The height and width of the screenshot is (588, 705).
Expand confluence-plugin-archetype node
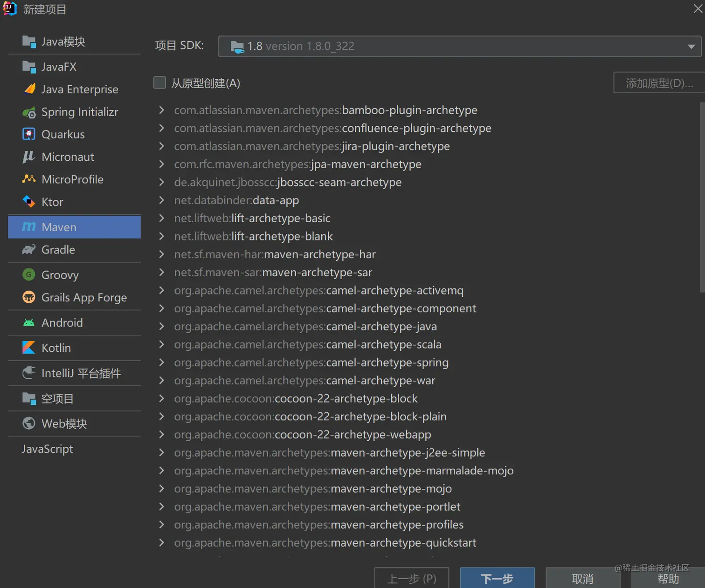[161, 128]
